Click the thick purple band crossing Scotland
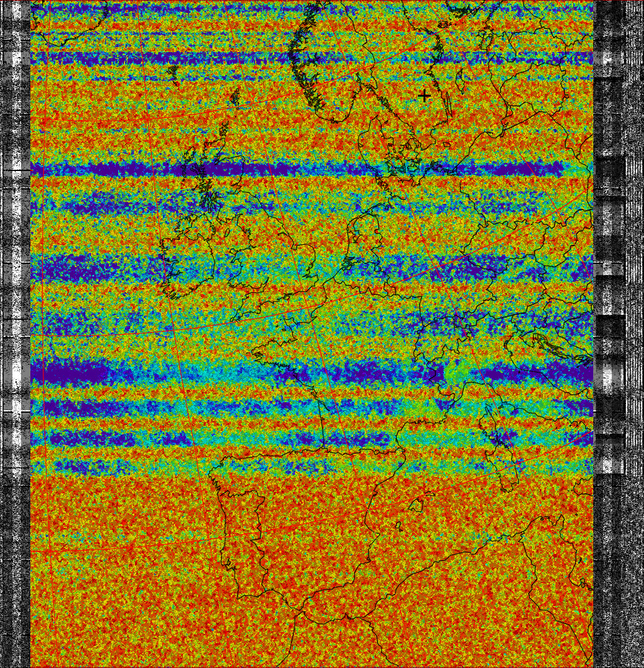The width and height of the screenshot is (644, 668). point(204,169)
